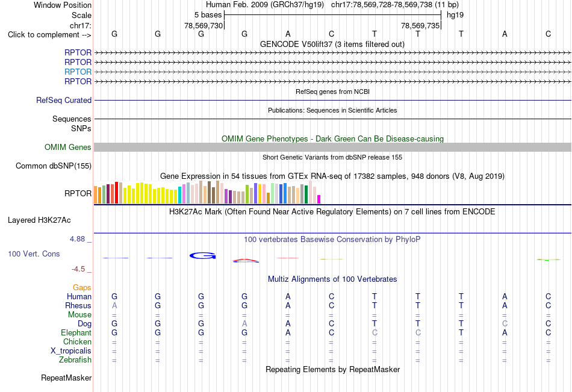Click RPTOR label beside the GTEx chart

coord(78,193)
